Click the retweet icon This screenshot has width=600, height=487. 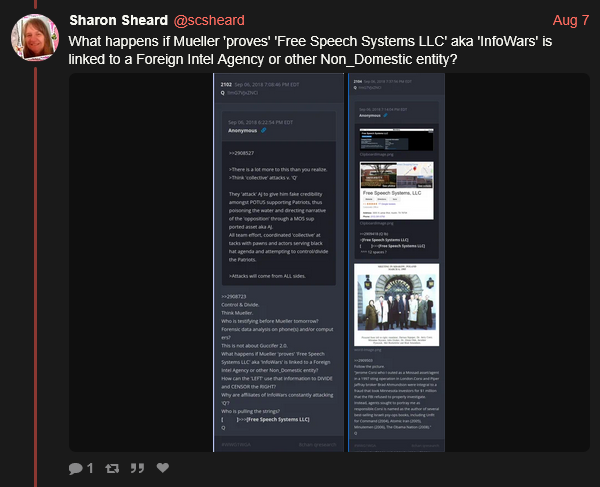click(112, 468)
